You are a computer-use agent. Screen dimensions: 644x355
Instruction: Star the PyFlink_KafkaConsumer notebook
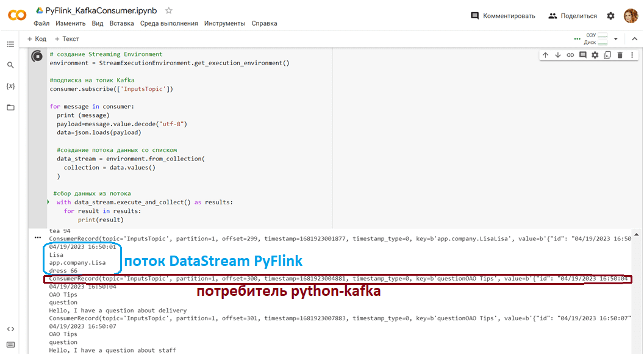(x=168, y=11)
